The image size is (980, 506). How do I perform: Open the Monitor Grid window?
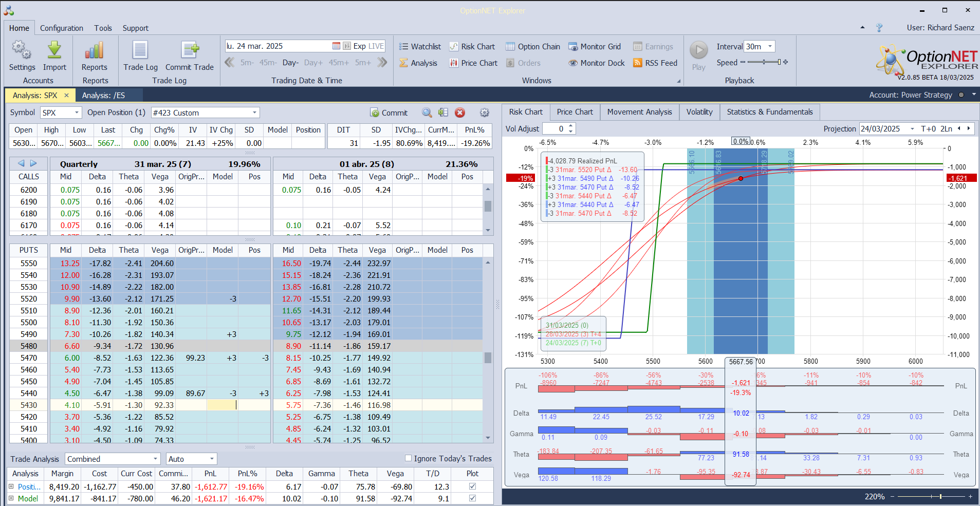[x=595, y=47]
